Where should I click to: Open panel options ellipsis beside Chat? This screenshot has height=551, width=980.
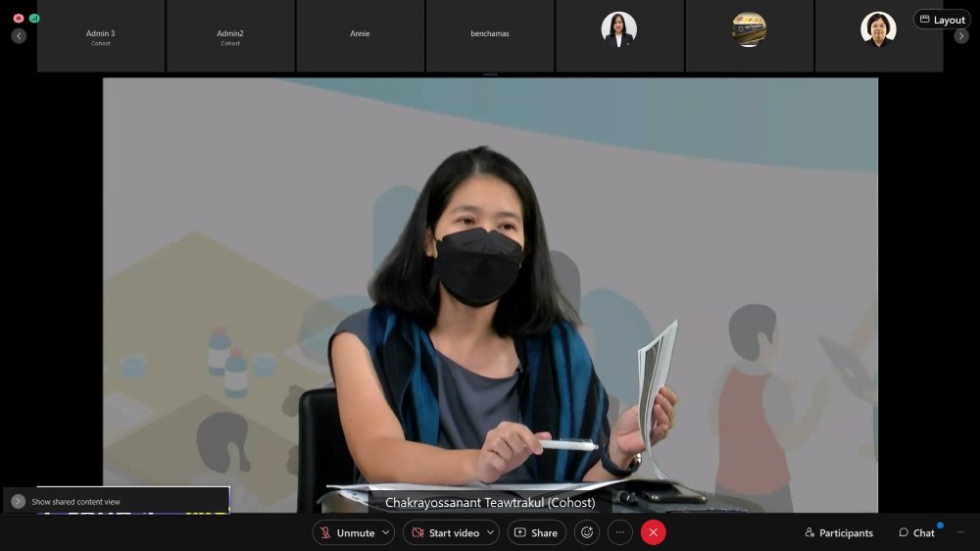(959, 532)
